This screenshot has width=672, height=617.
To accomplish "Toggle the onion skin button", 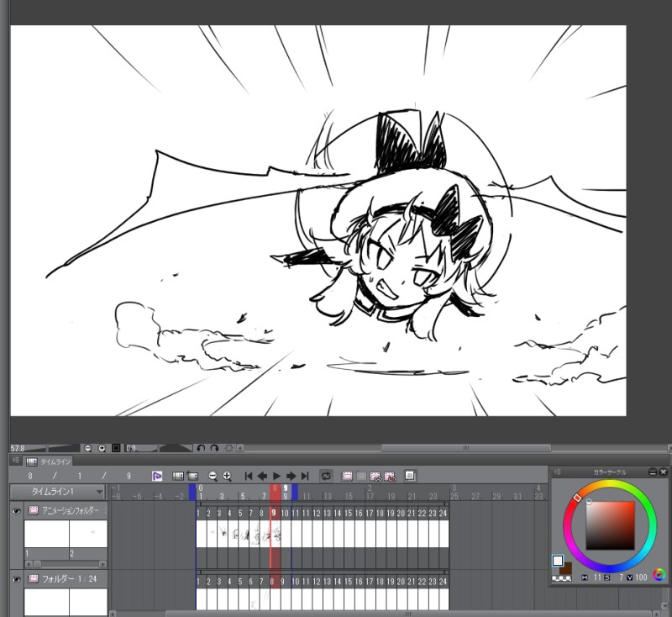I will pyautogui.click(x=410, y=476).
